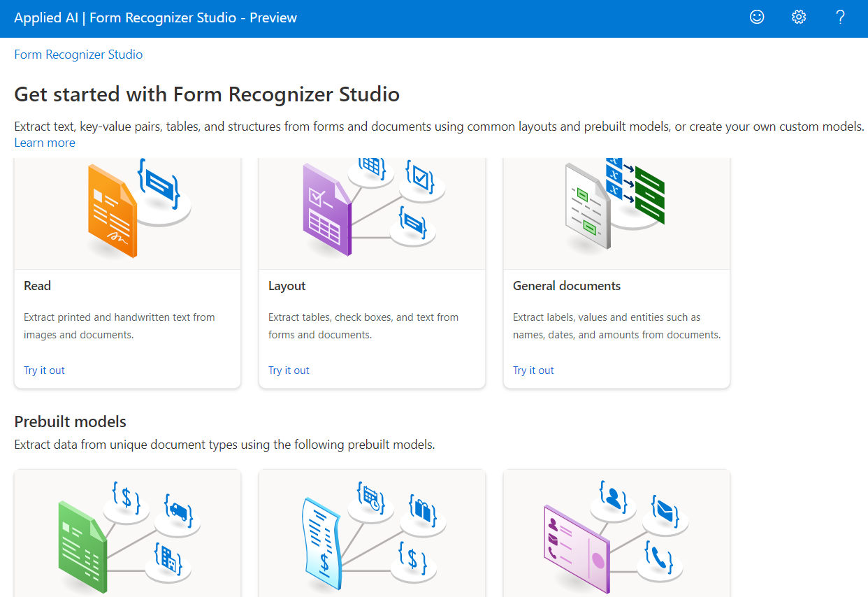Image resolution: width=868 pixels, height=597 pixels.
Task: Click the person icon in ID card
Action: (x=613, y=497)
